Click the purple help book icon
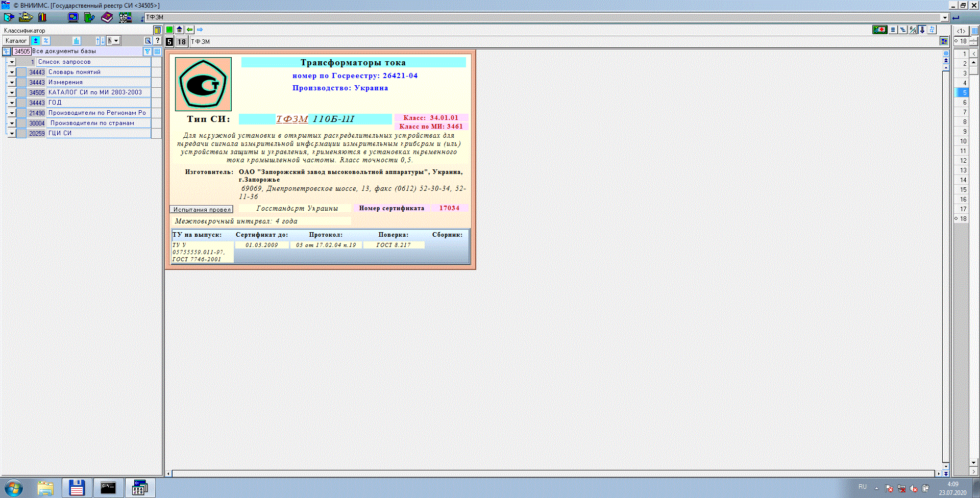The width and height of the screenshot is (980, 498). (x=107, y=17)
